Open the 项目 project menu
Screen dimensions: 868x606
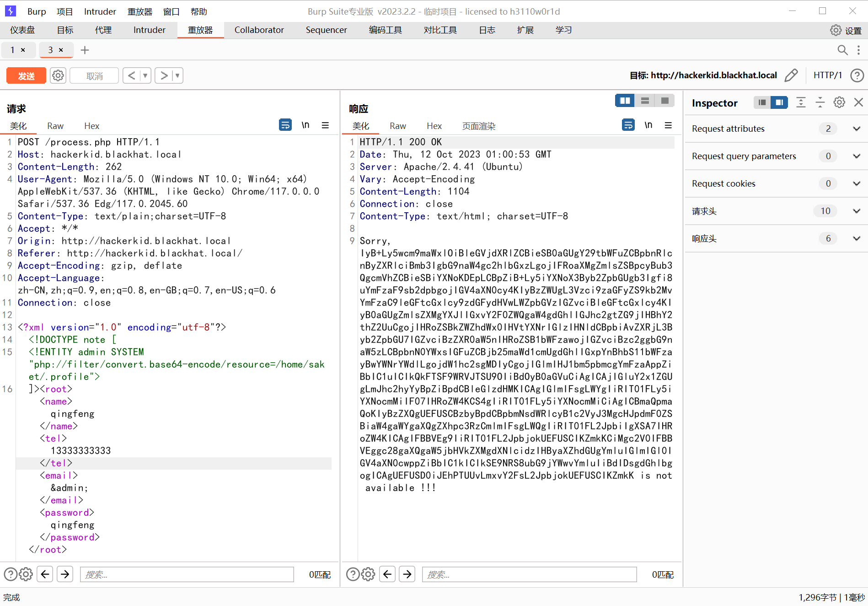[64, 11]
